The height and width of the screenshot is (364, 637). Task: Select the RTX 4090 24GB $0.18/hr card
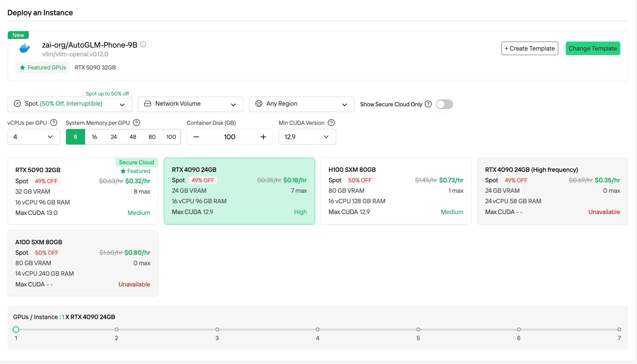(x=239, y=191)
